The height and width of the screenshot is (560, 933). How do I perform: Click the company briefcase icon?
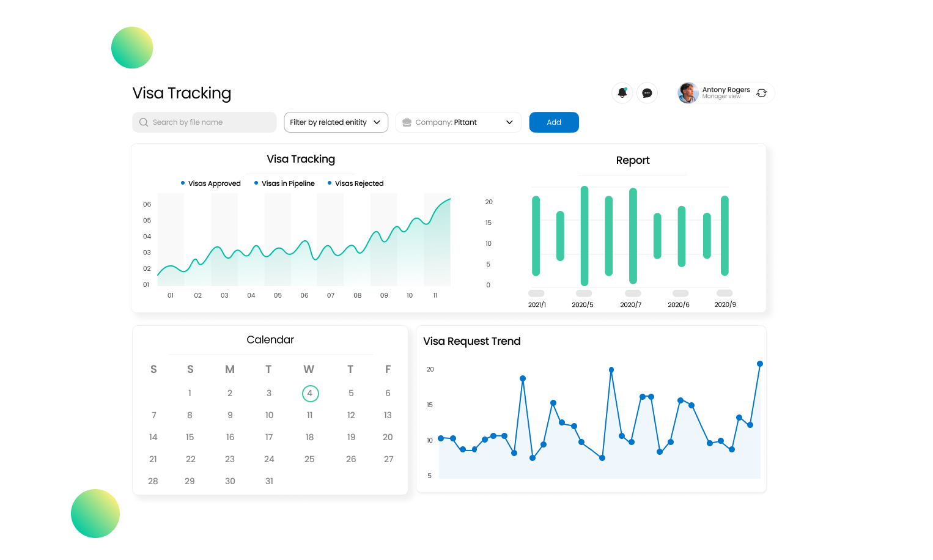point(407,122)
